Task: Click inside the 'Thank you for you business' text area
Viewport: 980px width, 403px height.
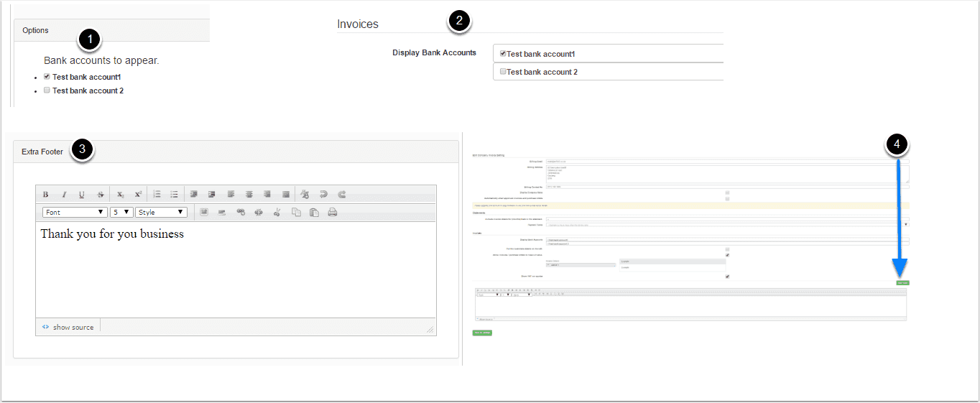Action: [236, 269]
